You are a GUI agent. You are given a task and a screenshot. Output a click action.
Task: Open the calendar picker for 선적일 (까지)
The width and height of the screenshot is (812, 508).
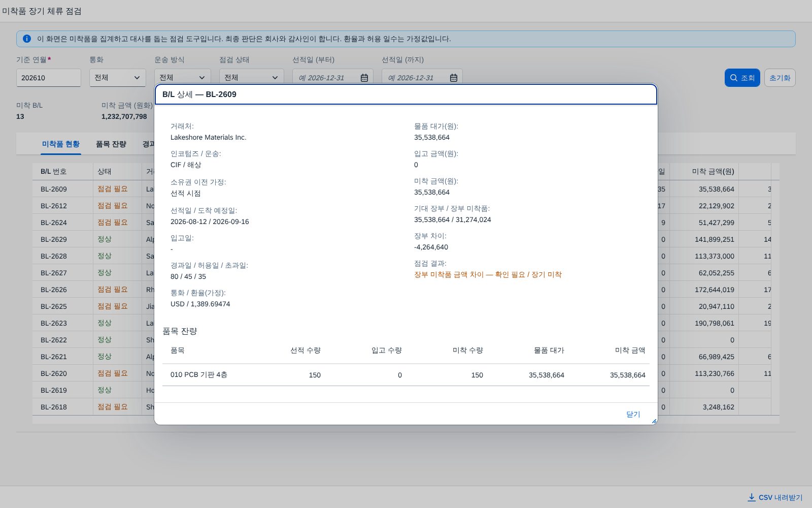point(454,78)
